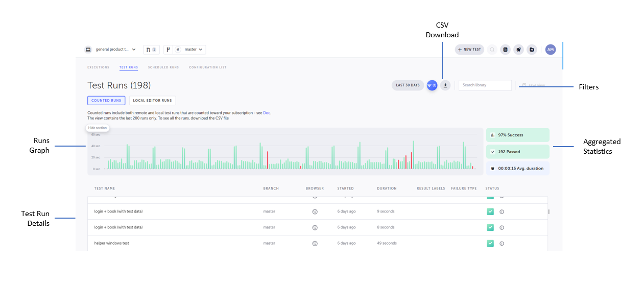
Task: Open the rocket icon in header
Action: point(518,50)
